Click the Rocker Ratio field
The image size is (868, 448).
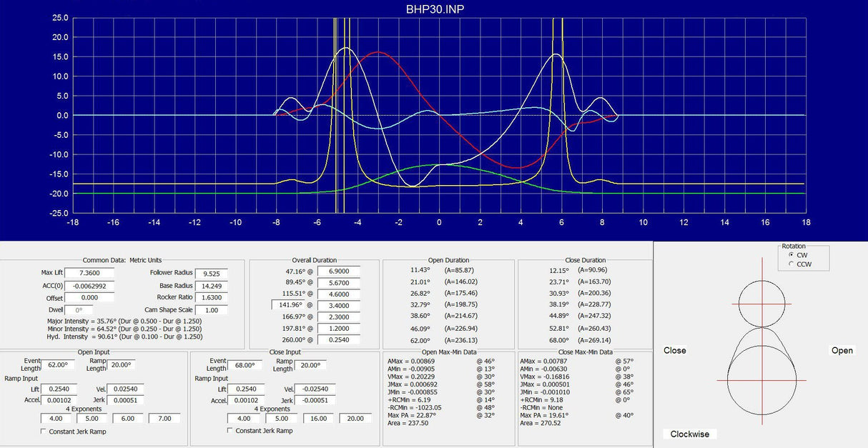[x=211, y=297]
